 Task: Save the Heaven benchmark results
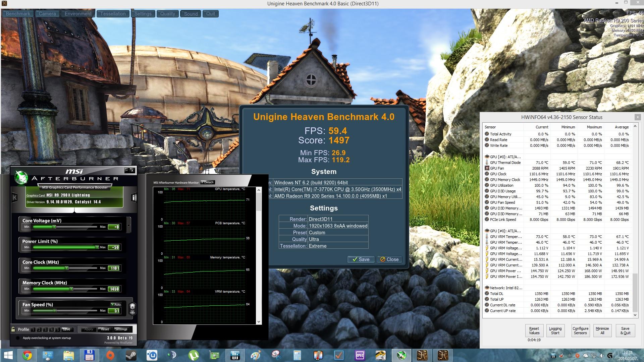(x=361, y=259)
